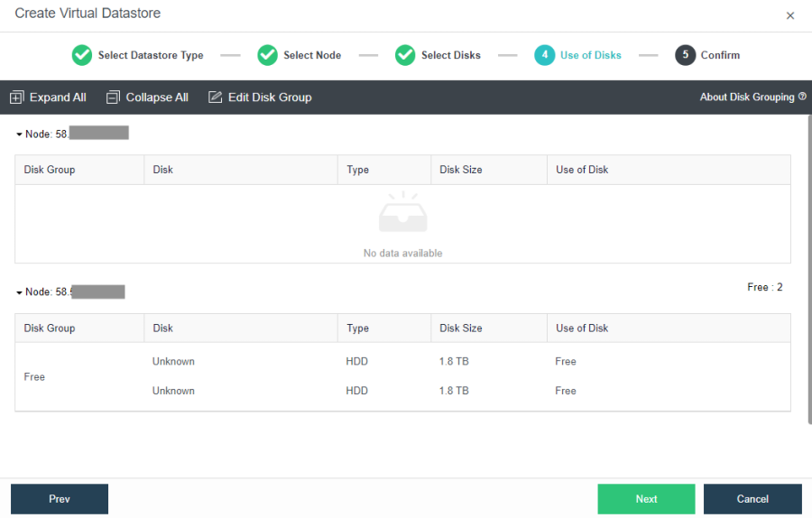Click the Prev button

[x=60, y=499]
